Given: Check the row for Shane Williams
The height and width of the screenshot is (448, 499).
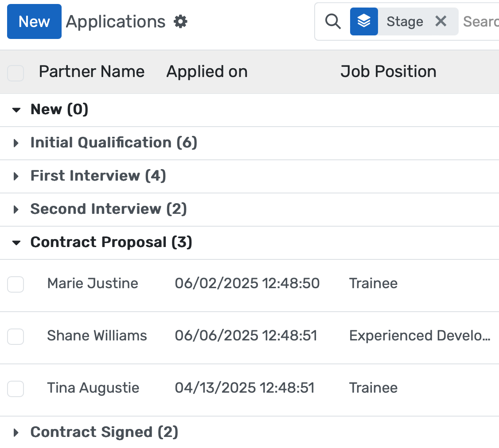Looking at the screenshot, I should click(x=16, y=337).
